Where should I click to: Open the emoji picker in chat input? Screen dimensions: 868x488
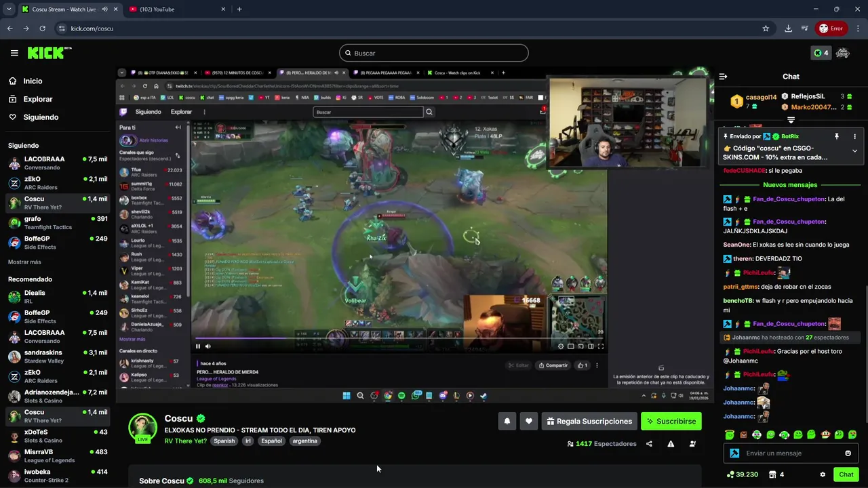(x=848, y=453)
